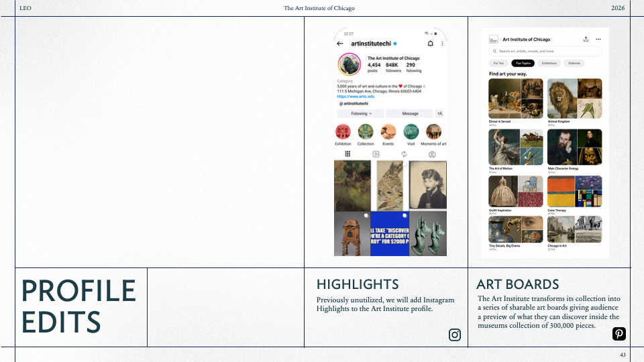Tap the @artinstitutechi Threads chip
The image size is (644, 362).
(x=354, y=103)
